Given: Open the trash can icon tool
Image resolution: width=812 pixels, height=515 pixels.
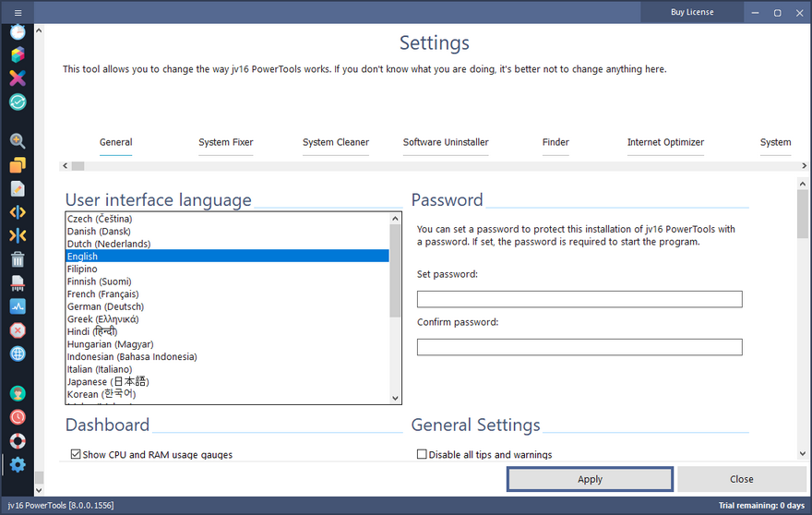Looking at the screenshot, I should [x=18, y=259].
